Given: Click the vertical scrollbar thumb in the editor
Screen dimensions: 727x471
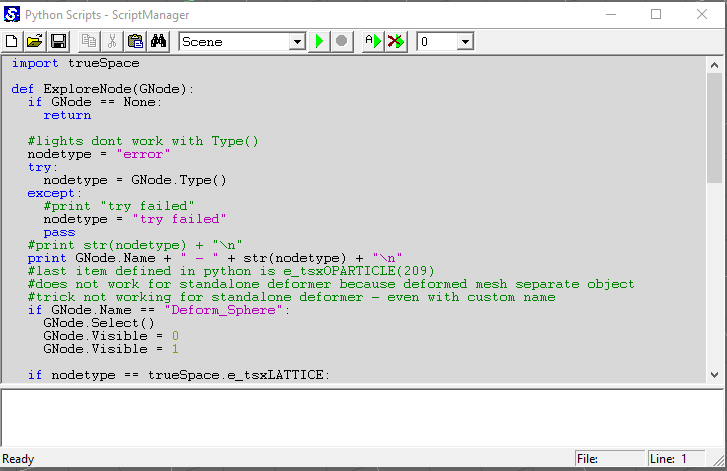Looking at the screenshot, I should pos(714,128).
